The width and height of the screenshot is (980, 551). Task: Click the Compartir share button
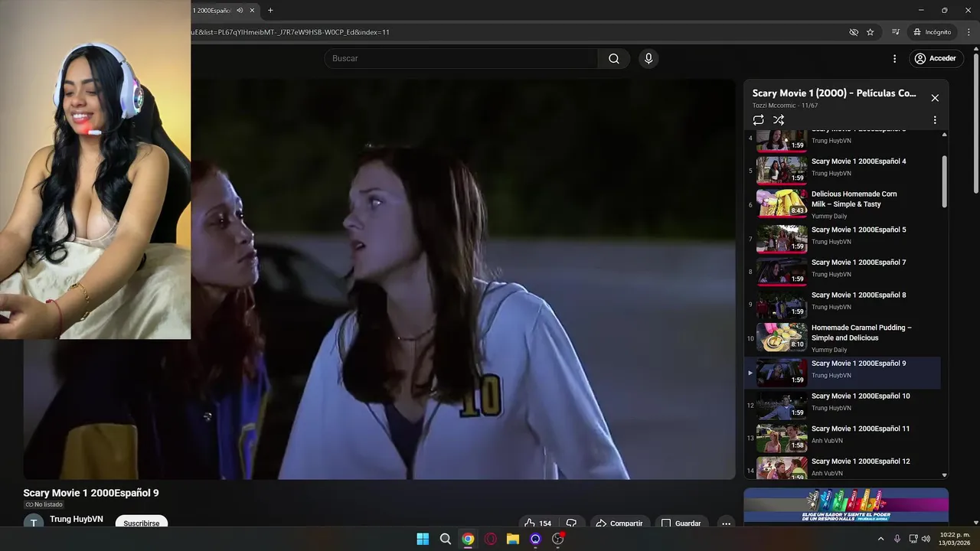click(x=619, y=523)
